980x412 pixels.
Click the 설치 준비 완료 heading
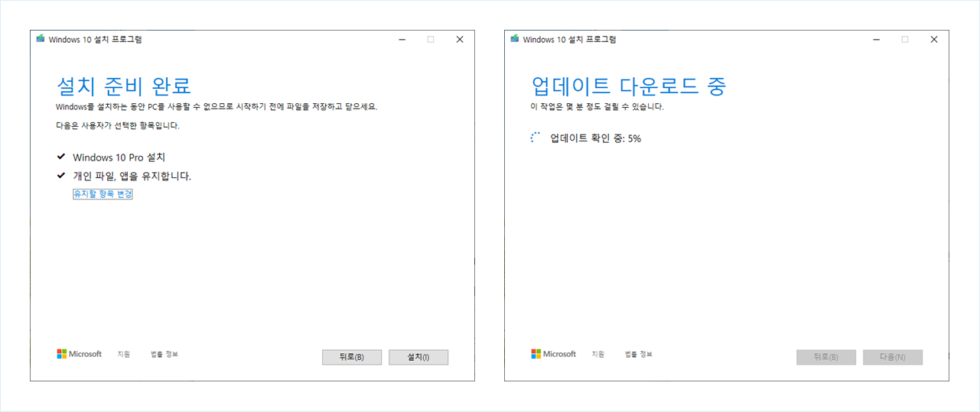pos(124,85)
